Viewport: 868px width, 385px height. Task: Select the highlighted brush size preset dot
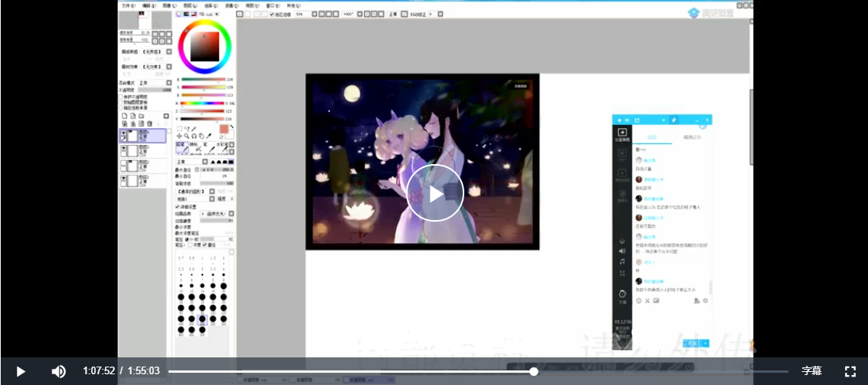pos(202,319)
